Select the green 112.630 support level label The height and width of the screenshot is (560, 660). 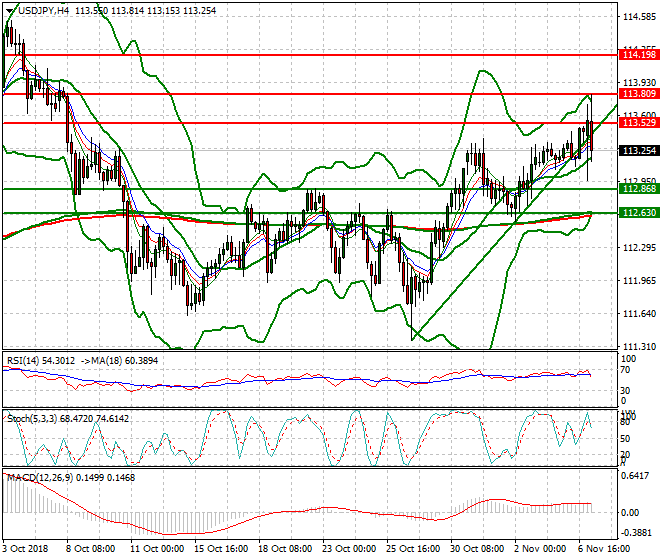(639, 213)
